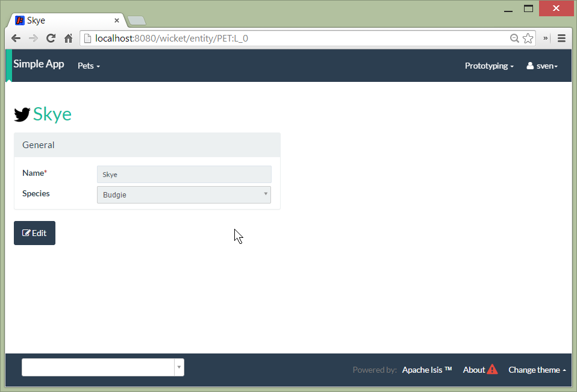This screenshot has height=392, width=577.
Task: Expand the Change theme menu
Action: [537, 370]
